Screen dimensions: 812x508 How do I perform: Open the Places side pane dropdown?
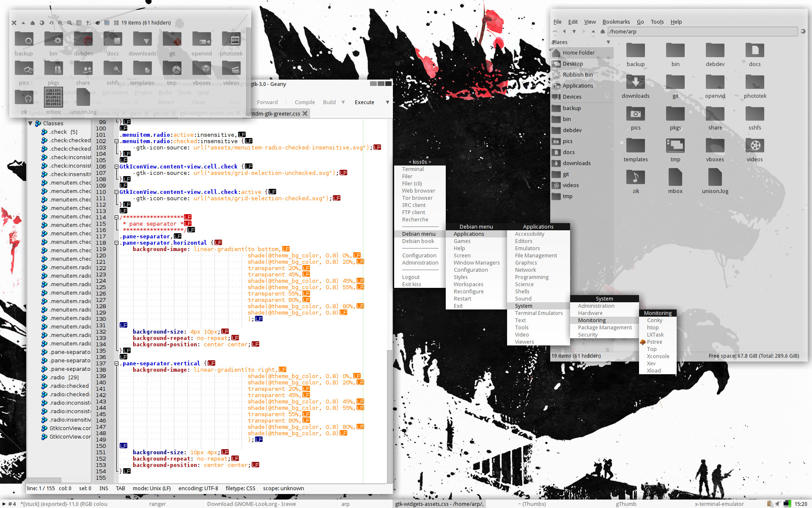click(609, 42)
